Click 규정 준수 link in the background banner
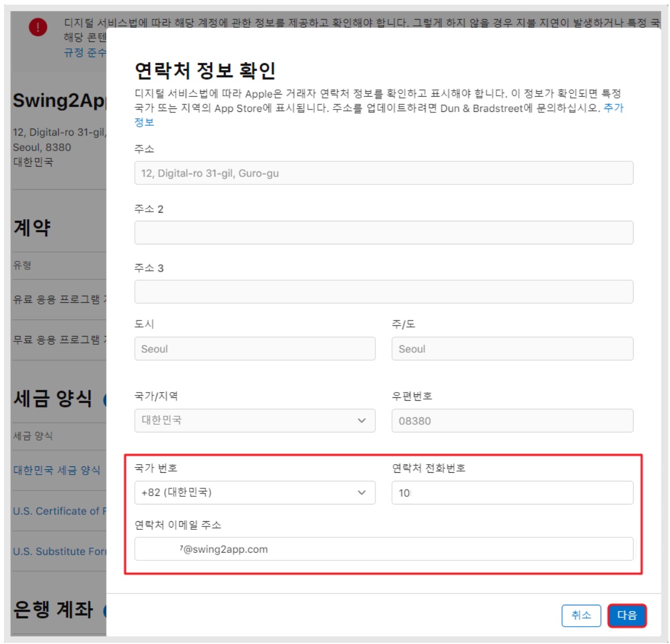The height and width of the screenshot is (644, 670). [x=85, y=52]
